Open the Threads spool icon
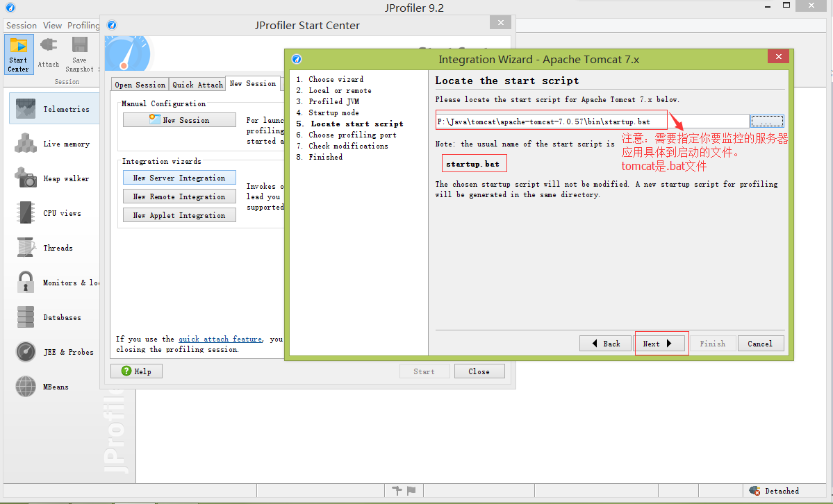Viewport: 833px width, 504px height. [26, 247]
